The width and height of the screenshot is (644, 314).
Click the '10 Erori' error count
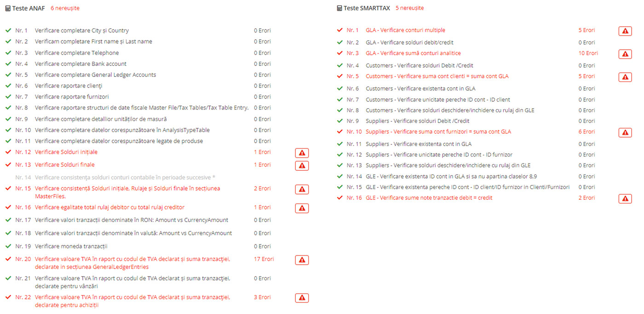[588, 53]
